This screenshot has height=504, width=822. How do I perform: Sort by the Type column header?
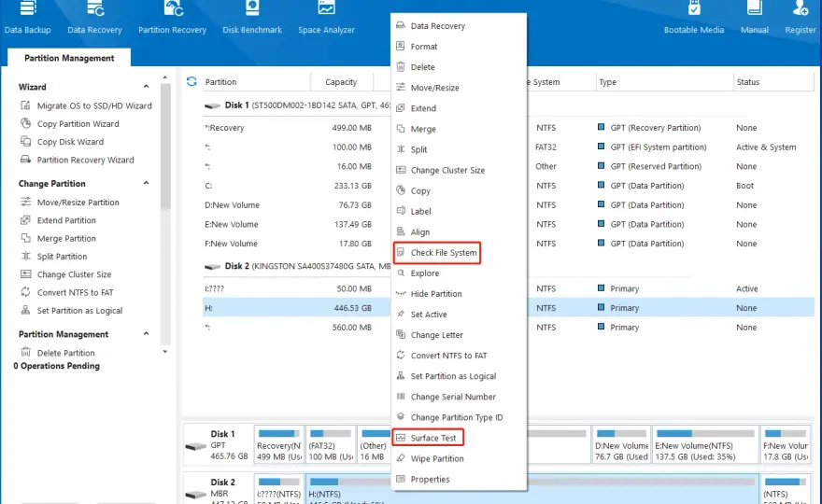665,82
